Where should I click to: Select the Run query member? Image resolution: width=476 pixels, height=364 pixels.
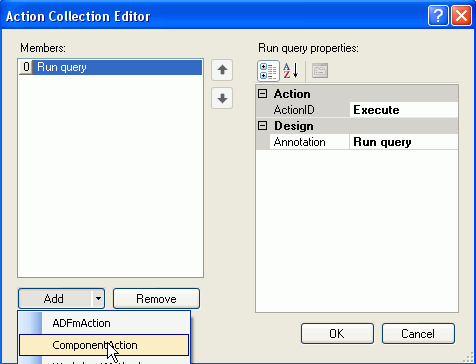tap(110, 67)
